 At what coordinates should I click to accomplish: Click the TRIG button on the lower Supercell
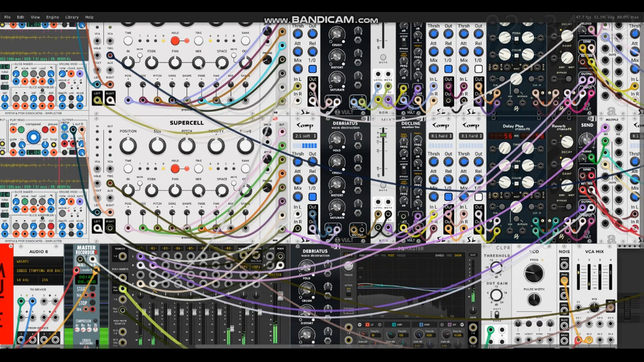click(199, 169)
